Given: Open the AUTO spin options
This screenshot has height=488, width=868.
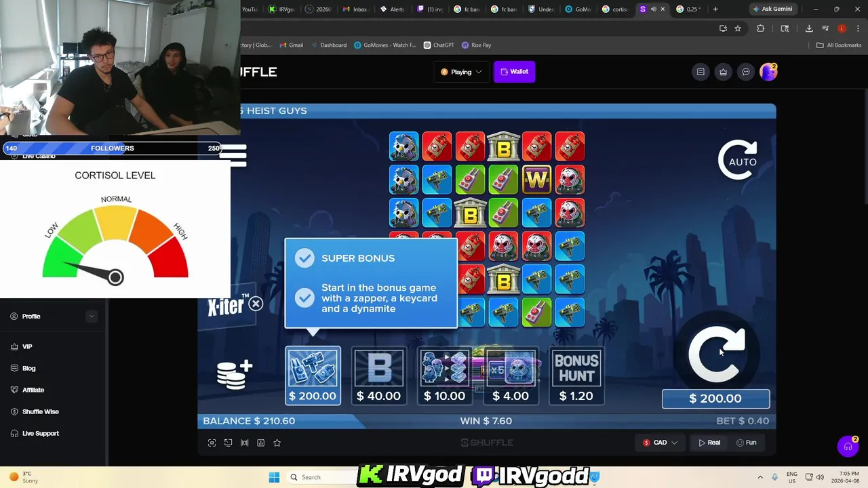Looking at the screenshot, I should click(x=738, y=161).
